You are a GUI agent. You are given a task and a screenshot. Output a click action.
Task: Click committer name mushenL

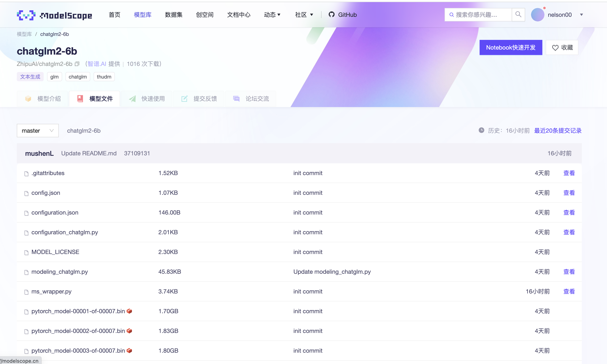pyautogui.click(x=39, y=153)
